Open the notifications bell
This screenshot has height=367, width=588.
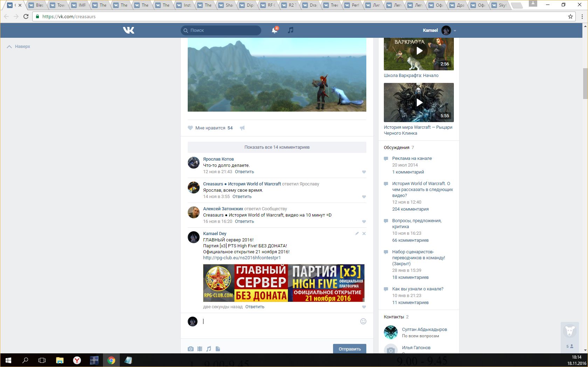(275, 30)
